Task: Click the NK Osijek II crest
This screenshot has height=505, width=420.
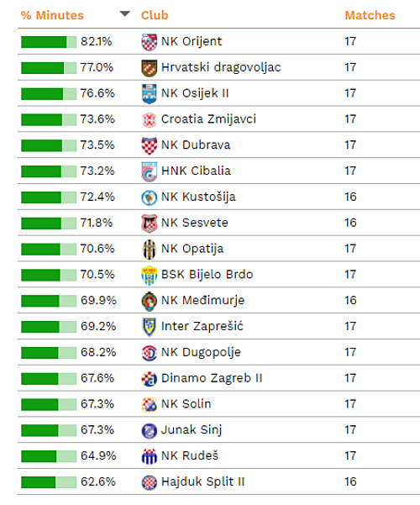Action: tap(150, 94)
